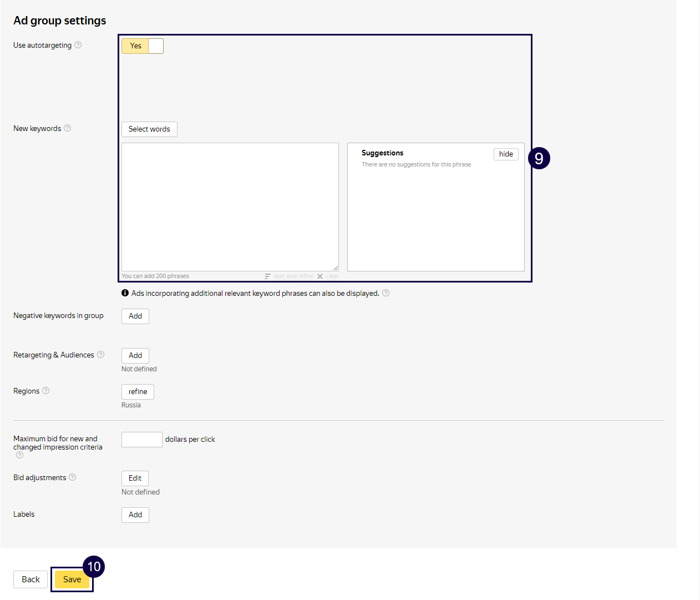Refine the Russia region selection
This screenshot has width=700, height=600.
click(x=138, y=391)
